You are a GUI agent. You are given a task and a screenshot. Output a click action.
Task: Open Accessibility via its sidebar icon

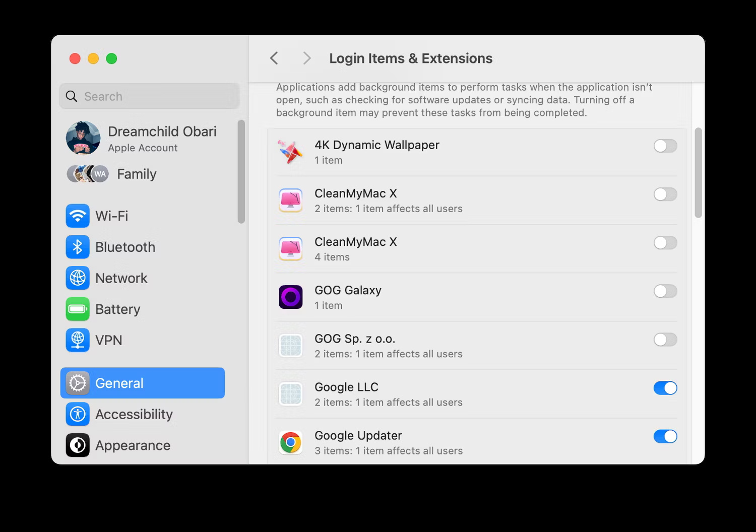[78, 414]
